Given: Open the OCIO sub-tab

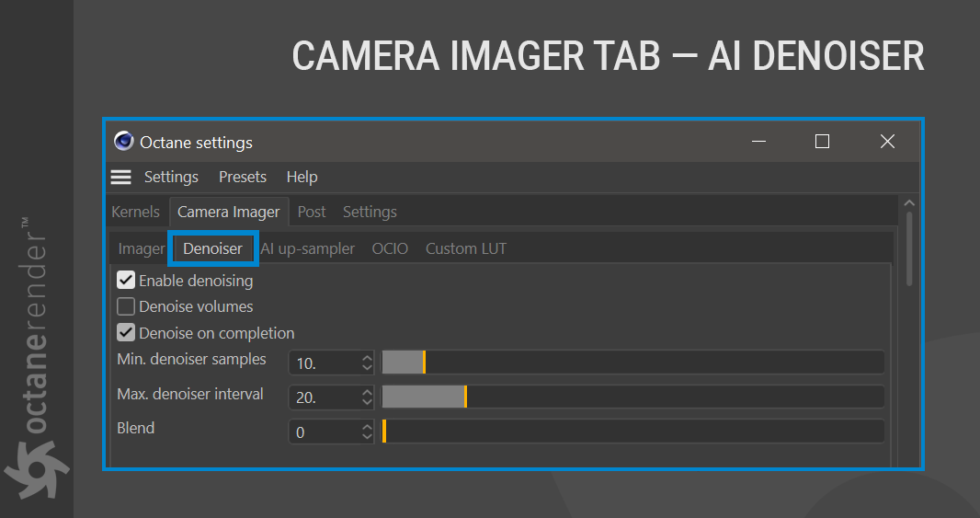Looking at the screenshot, I should (390, 248).
